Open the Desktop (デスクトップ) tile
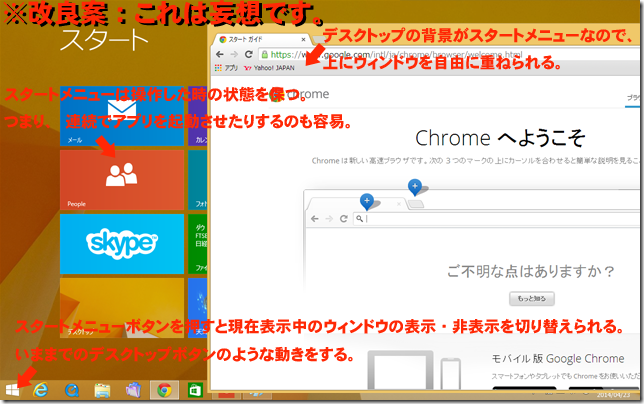Image resolution: width=644 pixels, height=404 pixels. click(x=122, y=308)
